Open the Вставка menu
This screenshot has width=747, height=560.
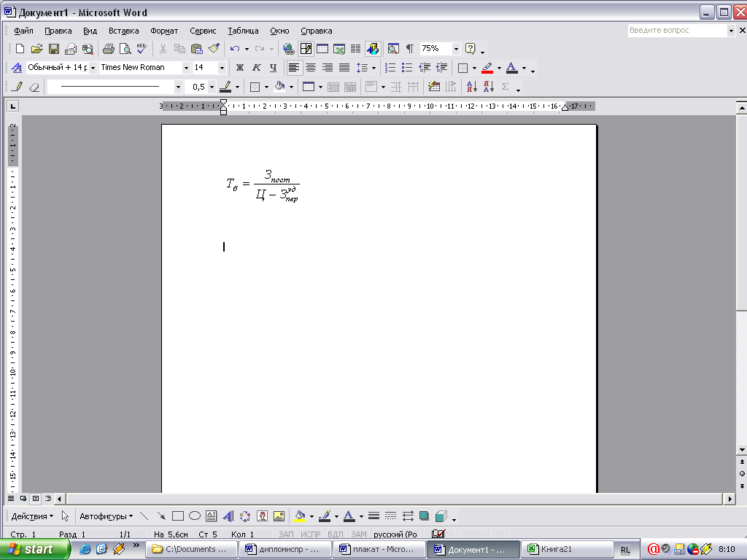click(x=124, y=31)
